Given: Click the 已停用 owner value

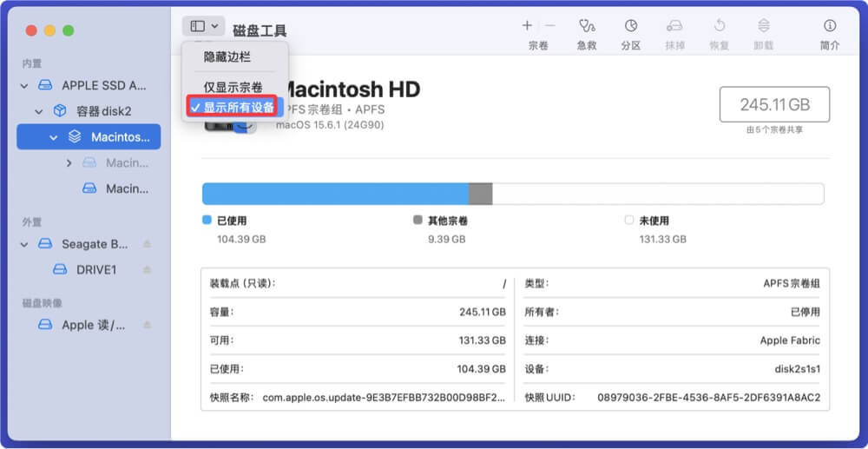Looking at the screenshot, I should pyautogui.click(x=805, y=312).
